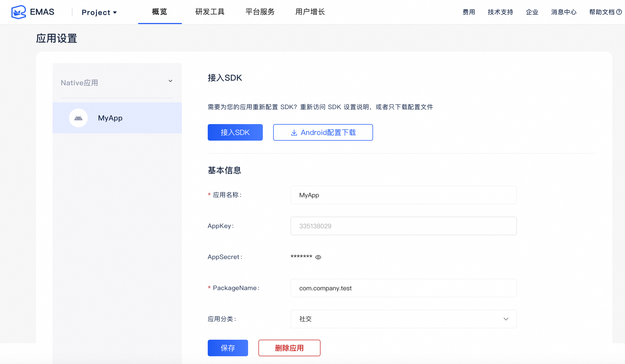Go to the 费用 link
The image size is (625, 364).
[469, 12]
